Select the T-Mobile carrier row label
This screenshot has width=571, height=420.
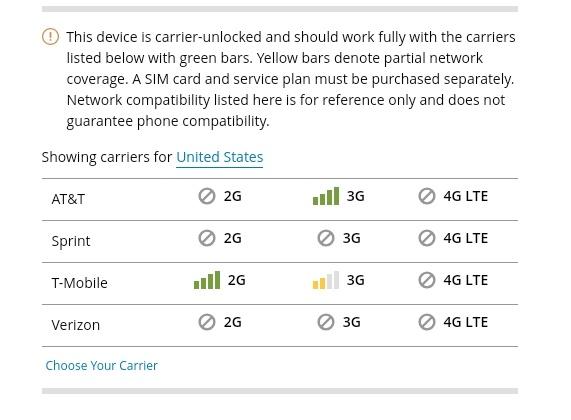[x=79, y=283]
